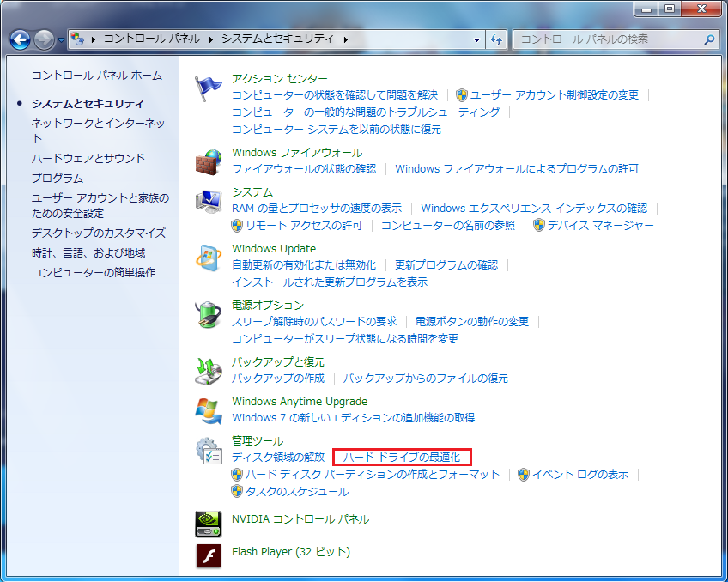Click the システムとセキュリティ breadcrumb segment
Screen dimensions: 728x582
pyautogui.click(x=277, y=39)
